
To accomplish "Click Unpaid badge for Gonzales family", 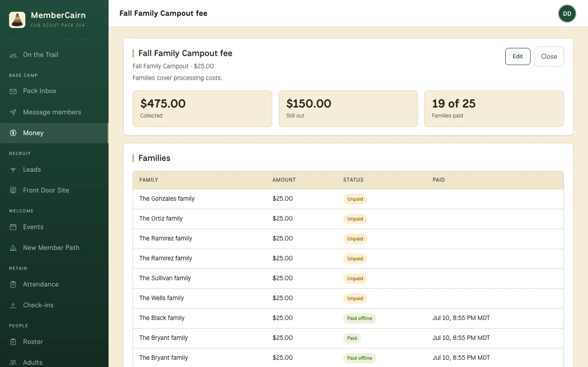I will [355, 199].
